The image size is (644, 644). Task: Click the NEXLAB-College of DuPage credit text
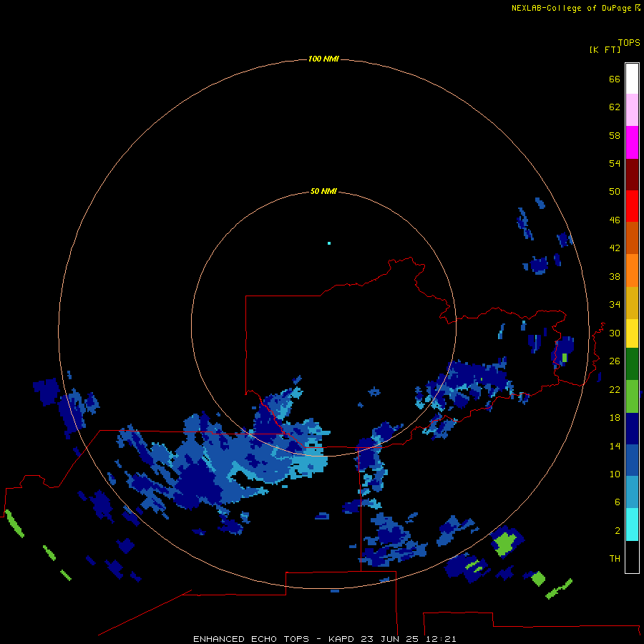tap(571, 8)
